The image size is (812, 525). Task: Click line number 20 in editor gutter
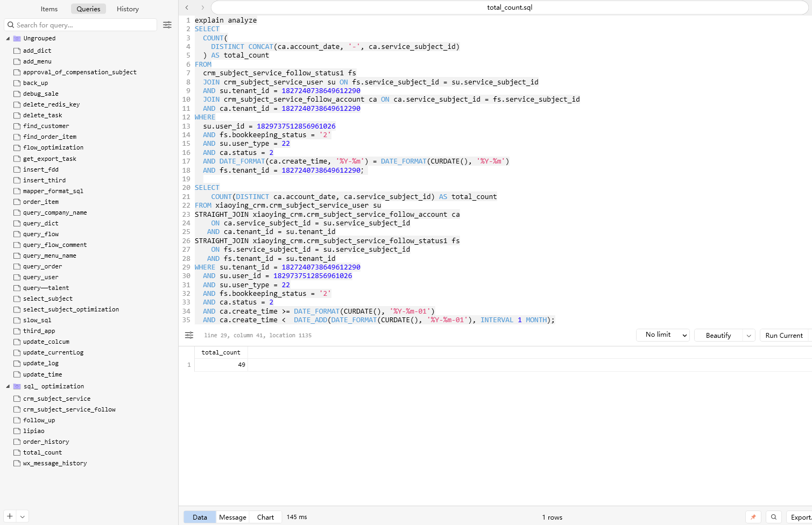click(x=186, y=188)
